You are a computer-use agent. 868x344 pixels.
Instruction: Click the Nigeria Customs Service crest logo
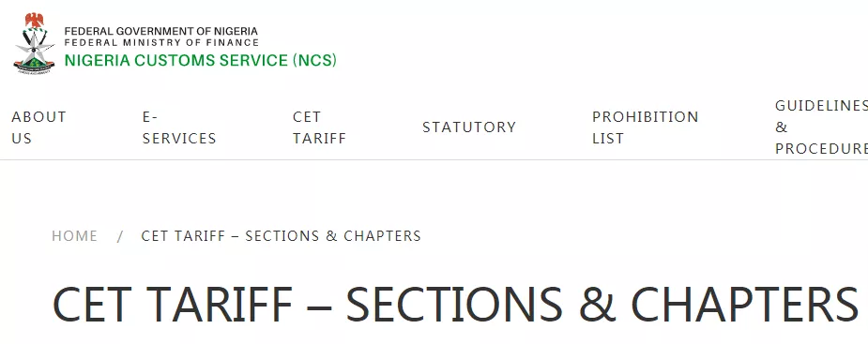[34, 44]
